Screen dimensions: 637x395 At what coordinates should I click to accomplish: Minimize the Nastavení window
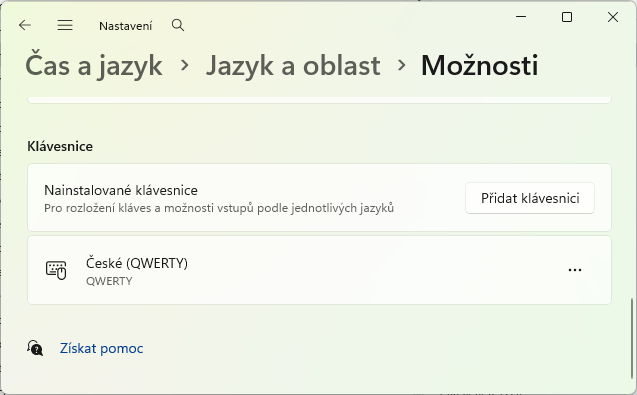click(521, 17)
